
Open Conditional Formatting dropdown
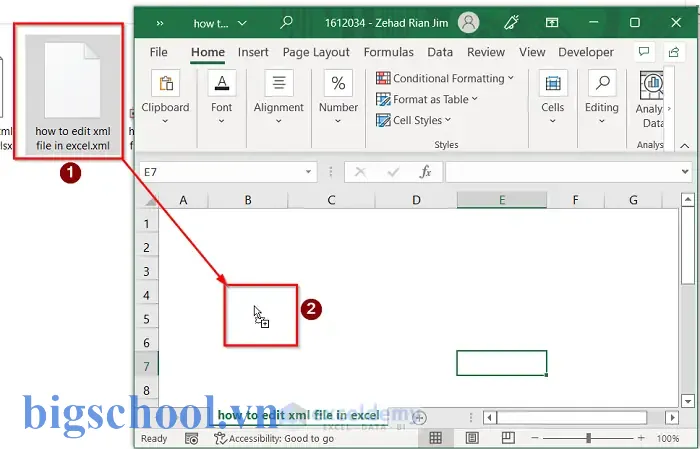pos(445,78)
